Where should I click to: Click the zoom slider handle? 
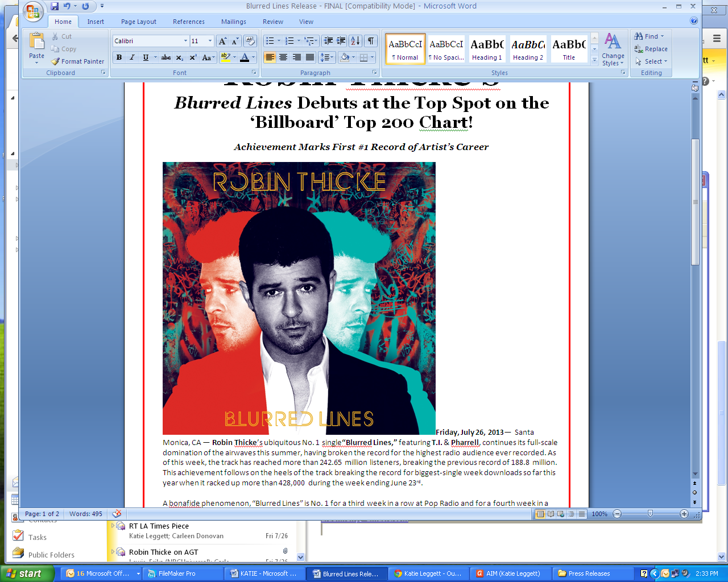point(650,514)
